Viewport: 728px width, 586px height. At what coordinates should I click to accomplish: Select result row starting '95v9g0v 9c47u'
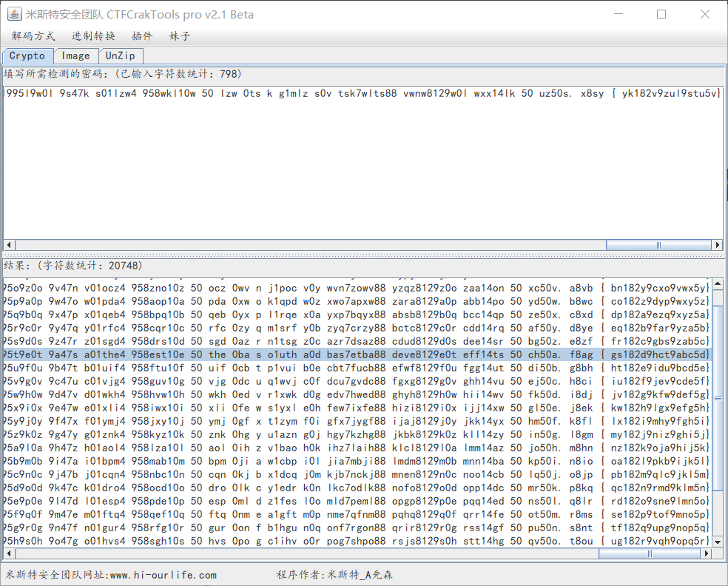(357, 381)
